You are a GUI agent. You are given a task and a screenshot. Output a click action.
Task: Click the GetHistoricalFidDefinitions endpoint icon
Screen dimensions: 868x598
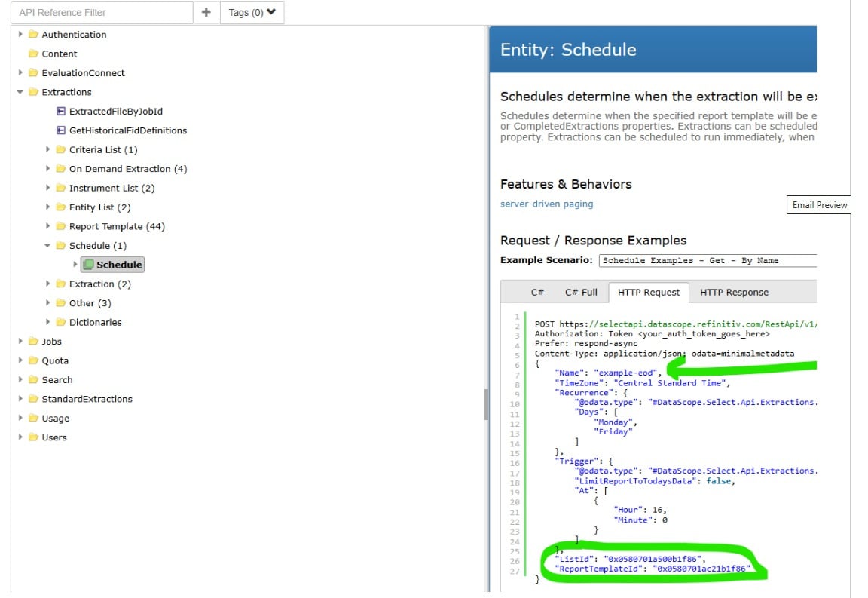tap(61, 130)
